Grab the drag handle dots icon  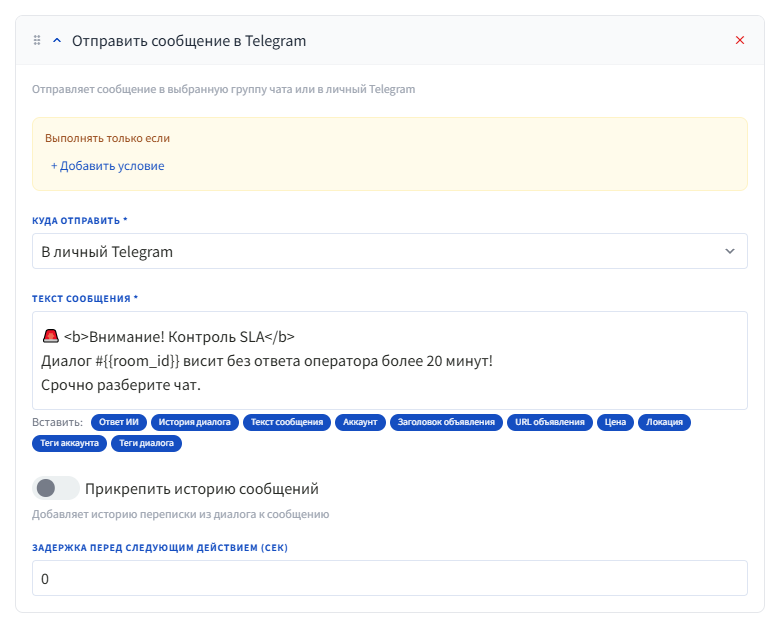pyautogui.click(x=37, y=40)
